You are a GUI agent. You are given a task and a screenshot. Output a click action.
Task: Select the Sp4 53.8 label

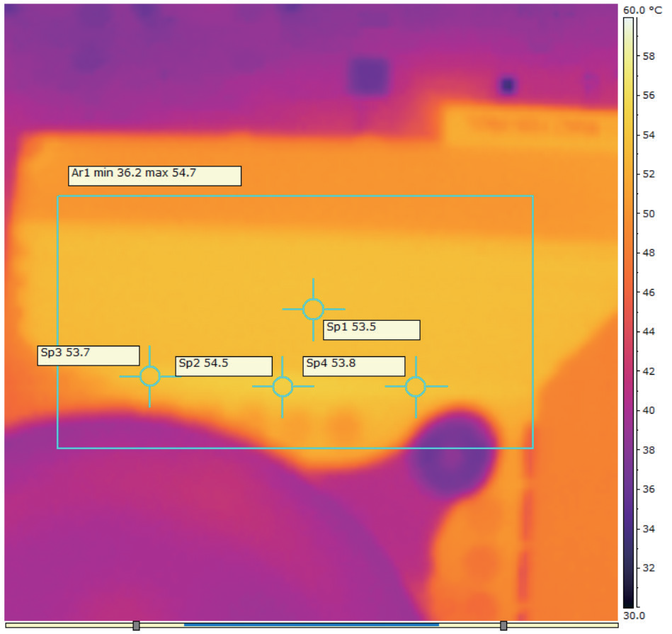(x=354, y=366)
